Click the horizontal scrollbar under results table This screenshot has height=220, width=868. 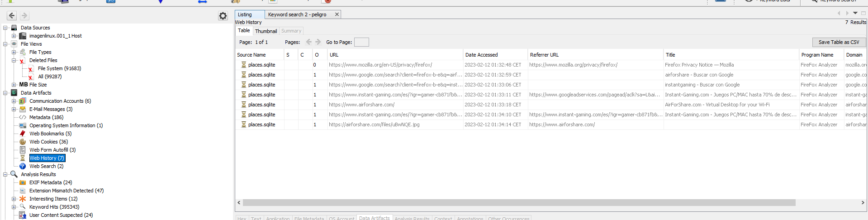coord(518,203)
